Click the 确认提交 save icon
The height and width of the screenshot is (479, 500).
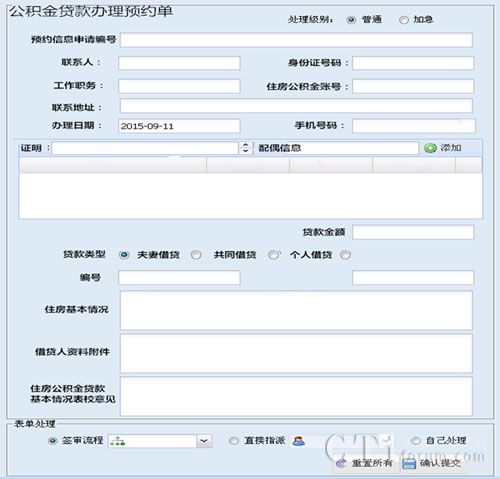[409, 463]
